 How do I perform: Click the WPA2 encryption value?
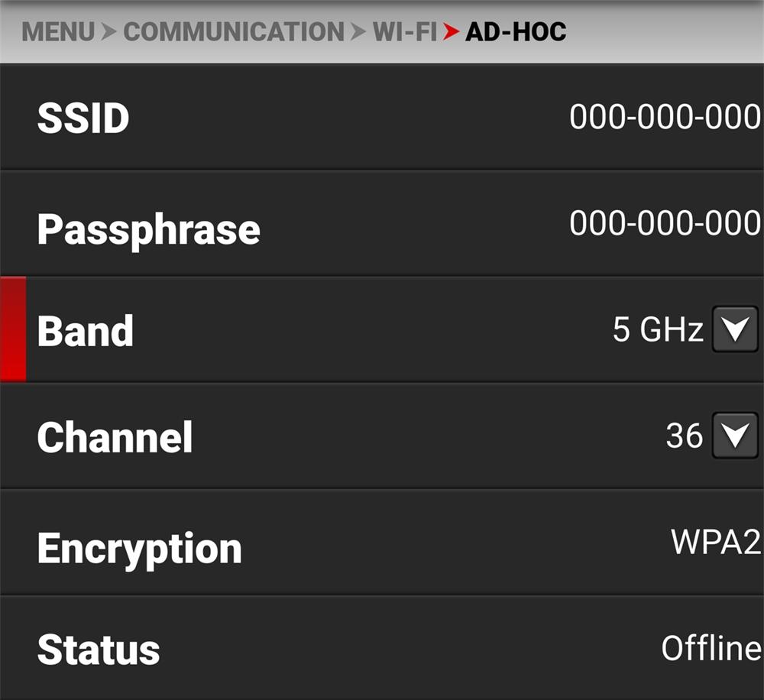(x=715, y=542)
